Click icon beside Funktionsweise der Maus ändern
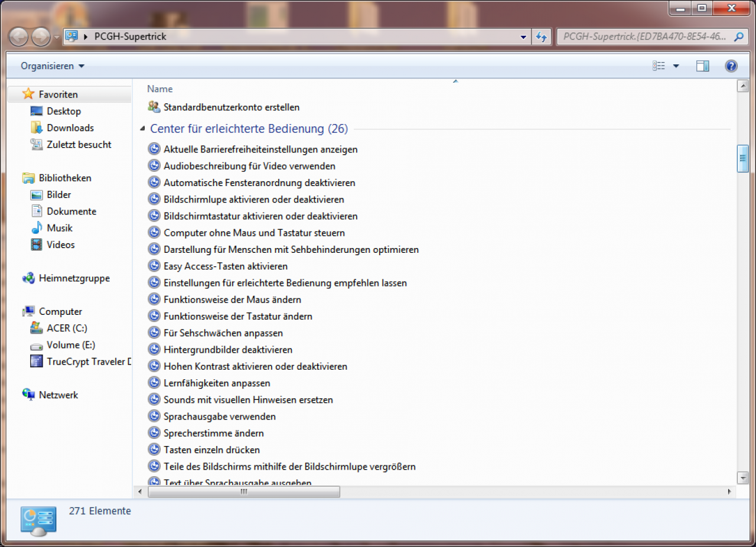The height and width of the screenshot is (547, 756). pyautogui.click(x=154, y=299)
